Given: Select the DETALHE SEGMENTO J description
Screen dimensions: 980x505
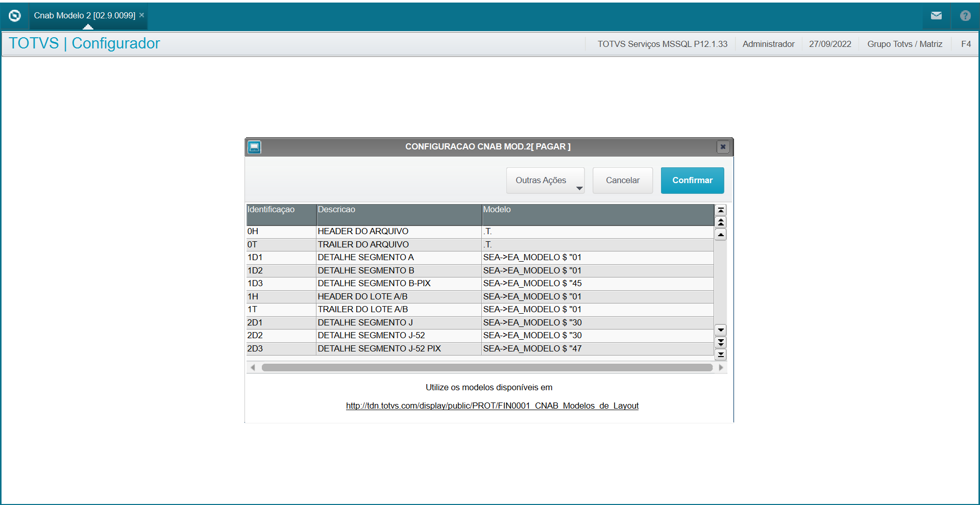Looking at the screenshot, I should click(x=399, y=323).
